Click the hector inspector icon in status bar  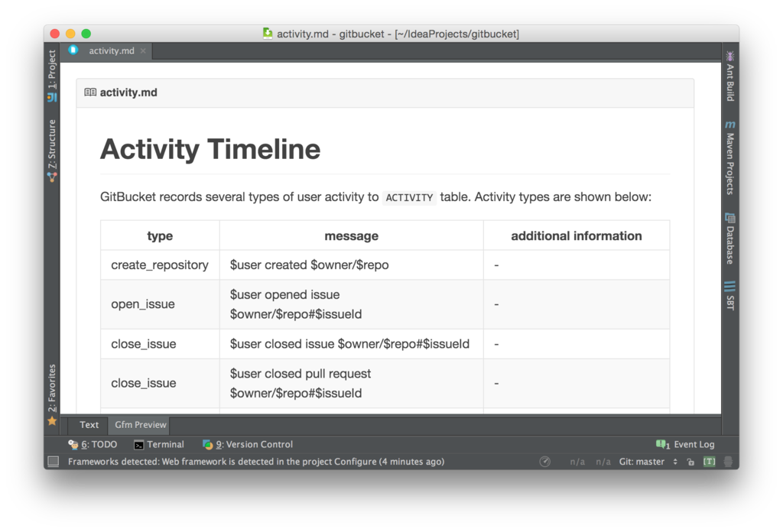point(728,462)
